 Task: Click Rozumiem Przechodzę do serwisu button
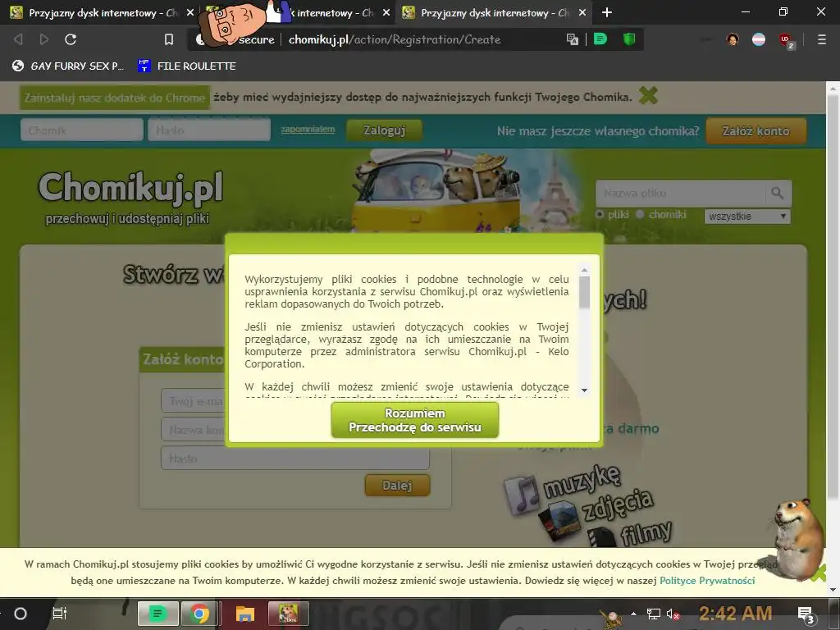point(415,420)
